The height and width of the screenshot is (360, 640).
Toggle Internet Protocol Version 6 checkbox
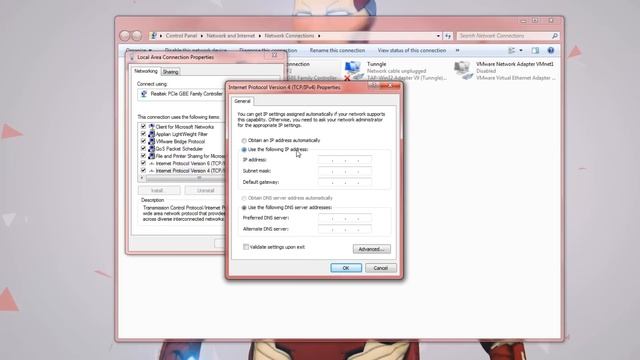point(143,163)
